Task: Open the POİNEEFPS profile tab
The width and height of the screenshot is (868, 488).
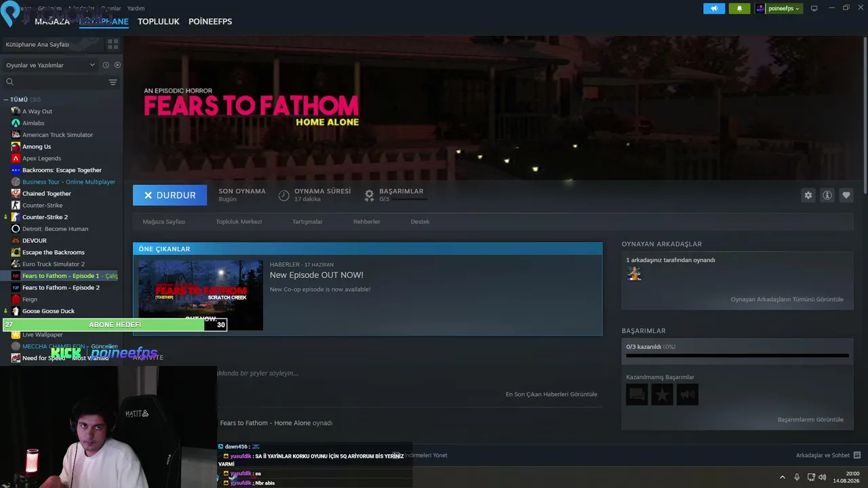Action: [x=210, y=22]
